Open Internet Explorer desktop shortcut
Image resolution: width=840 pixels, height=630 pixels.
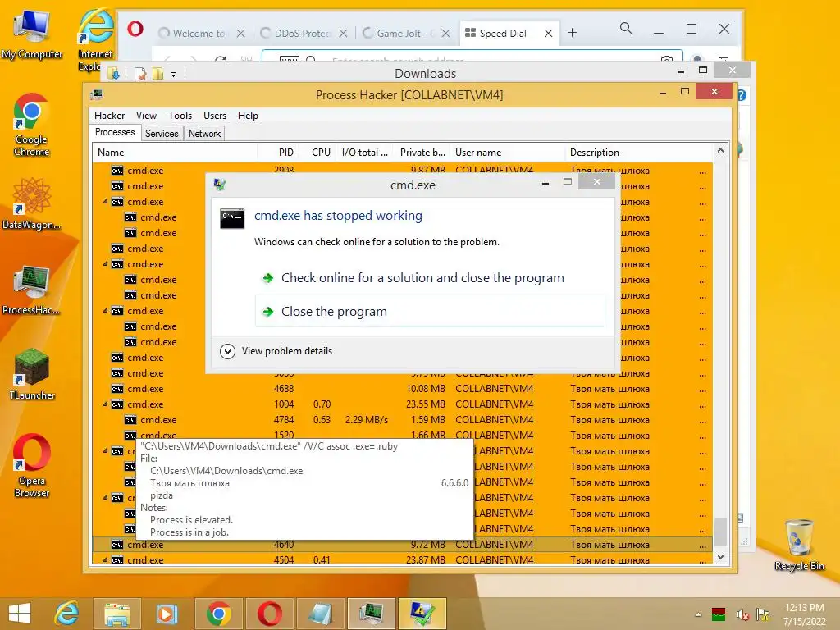point(95,40)
